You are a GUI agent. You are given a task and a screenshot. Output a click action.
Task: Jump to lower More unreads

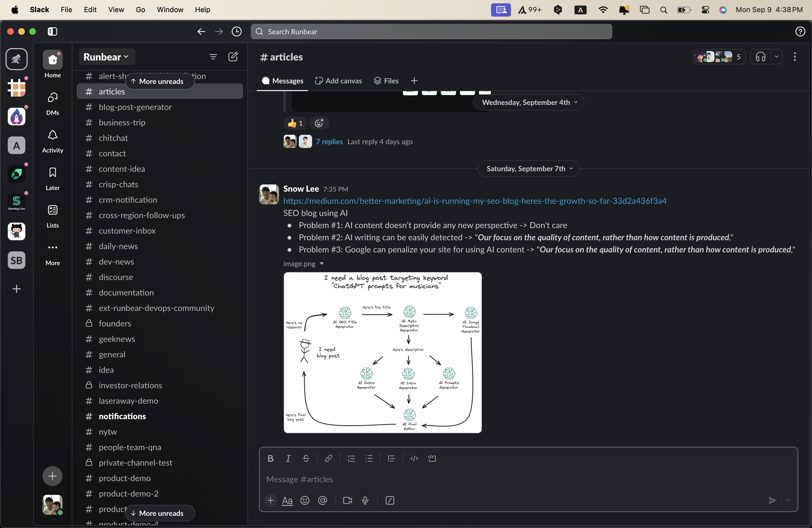[160, 513]
